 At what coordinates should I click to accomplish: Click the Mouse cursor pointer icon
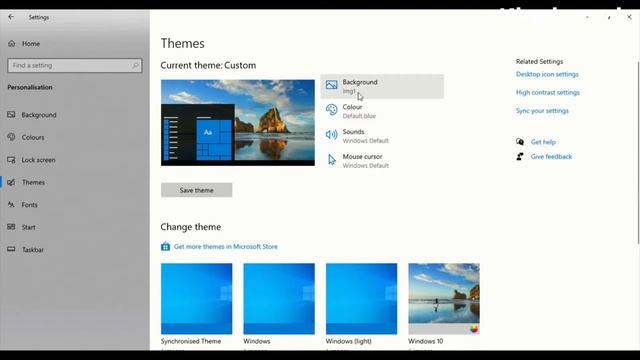tap(332, 160)
